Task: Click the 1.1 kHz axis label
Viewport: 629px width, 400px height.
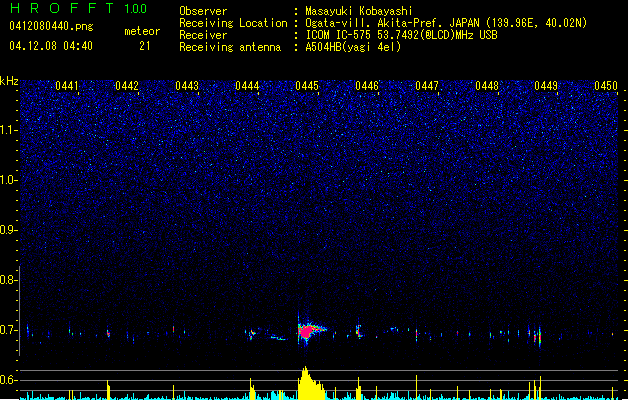Action: (x=9, y=130)
